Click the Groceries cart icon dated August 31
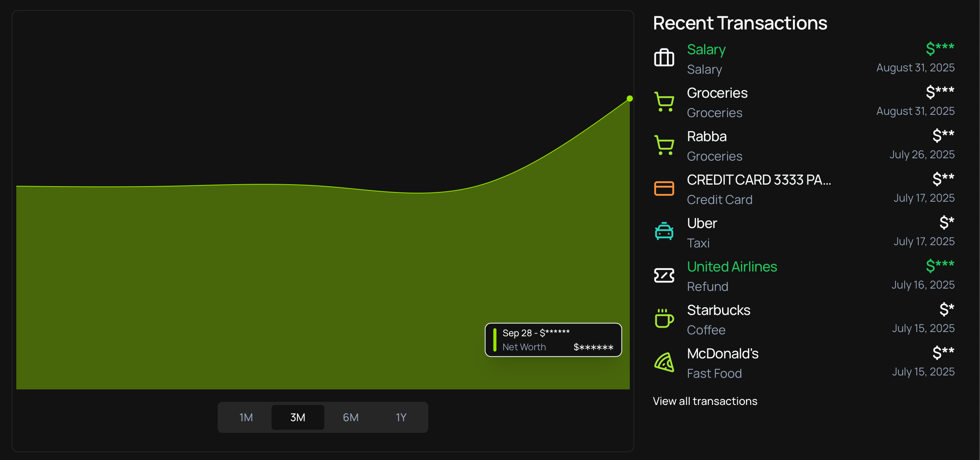The width and height of the screenshot is (980, 460). click(664, 102)
